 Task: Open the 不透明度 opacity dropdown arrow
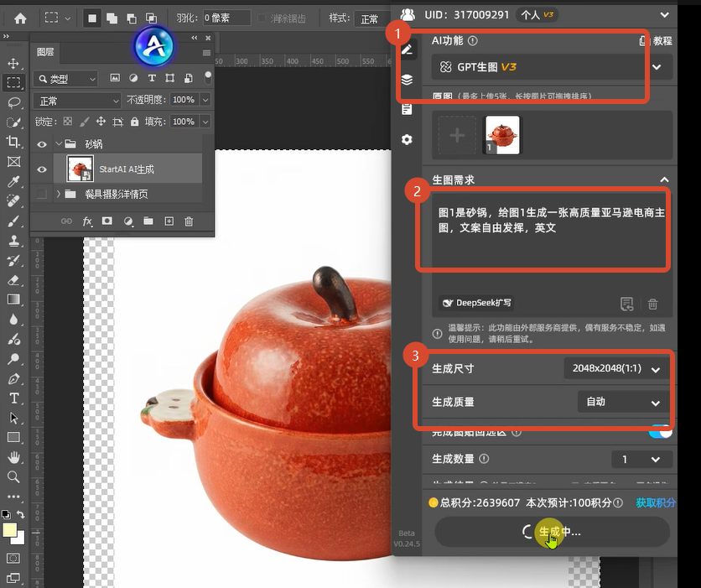click(205, 99)
